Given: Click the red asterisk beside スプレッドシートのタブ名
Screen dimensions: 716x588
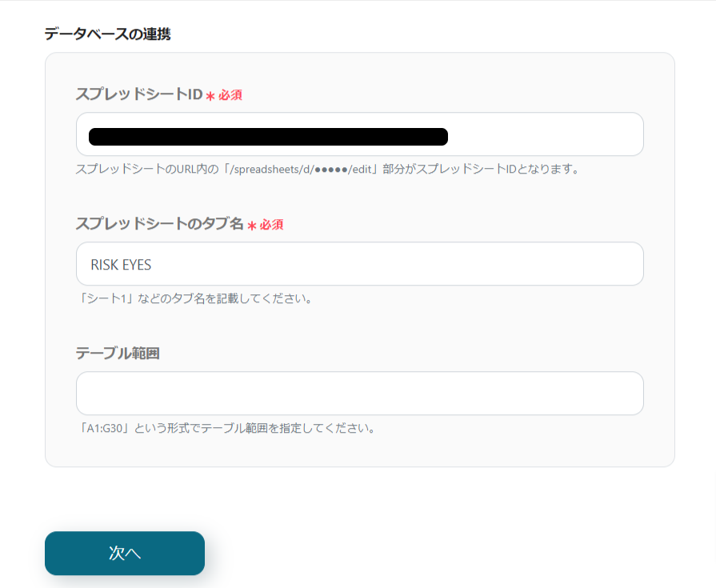Looking at the screenshot, I should [251, 226].
